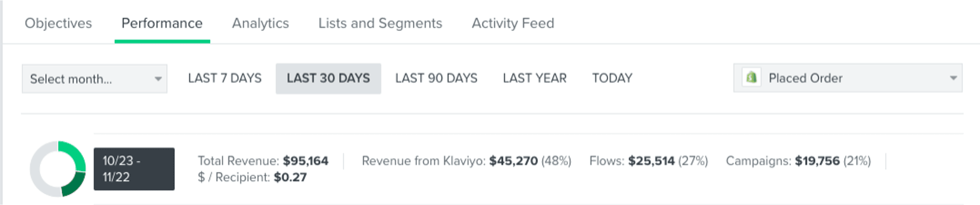The image size is (980, 205).
Task: Choose the Last 90 Days range
Action: pyautogui.click(x=436, y=78)
